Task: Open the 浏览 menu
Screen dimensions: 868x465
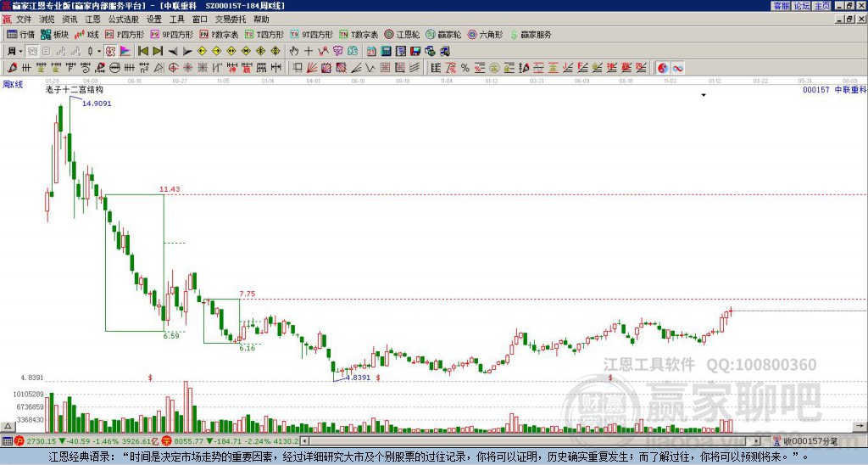Action: [47, 20]
